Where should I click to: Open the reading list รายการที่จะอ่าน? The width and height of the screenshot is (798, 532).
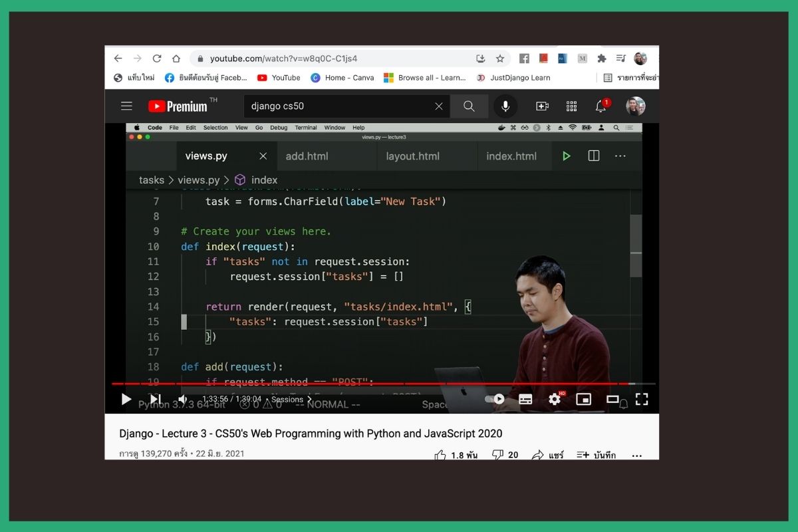click(x=630, y=78)
